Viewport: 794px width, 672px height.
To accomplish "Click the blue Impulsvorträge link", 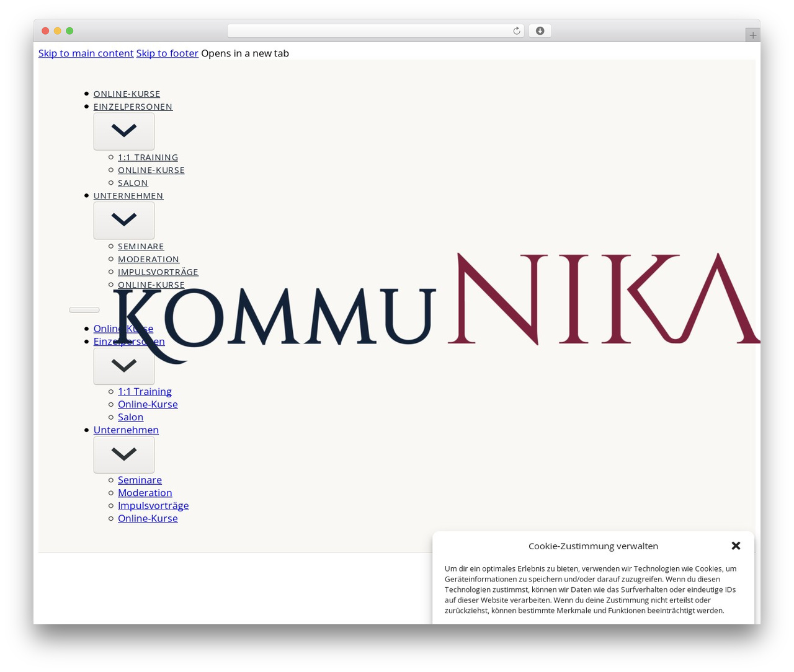I will 153,506.
